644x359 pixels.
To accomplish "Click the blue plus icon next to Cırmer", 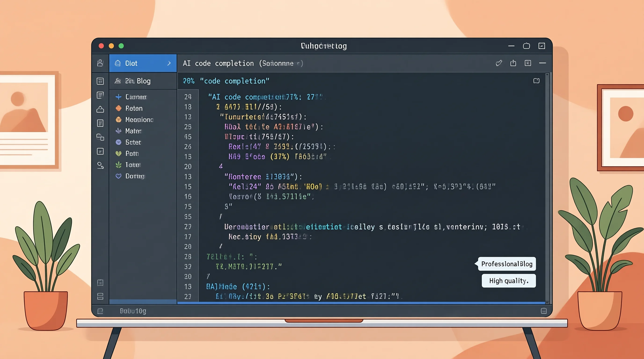I will pyautogui.click(x=118, y=97).
